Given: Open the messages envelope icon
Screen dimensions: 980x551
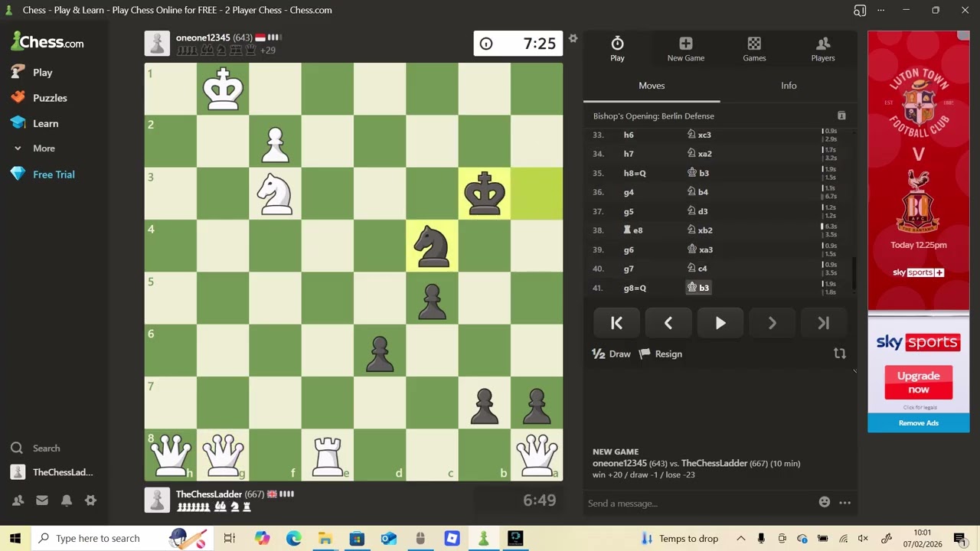Looking at the screenshot, I should click(x=42, y=500).
